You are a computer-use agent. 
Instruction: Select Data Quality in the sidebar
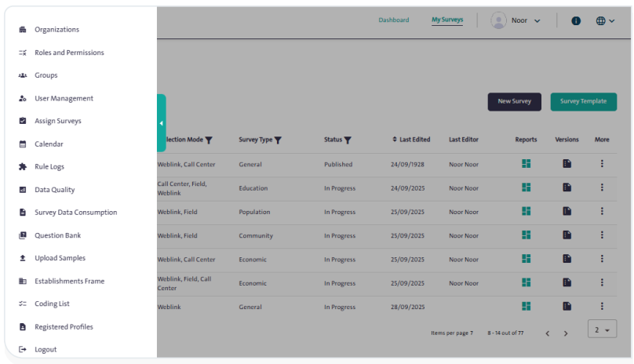point(54,190)
